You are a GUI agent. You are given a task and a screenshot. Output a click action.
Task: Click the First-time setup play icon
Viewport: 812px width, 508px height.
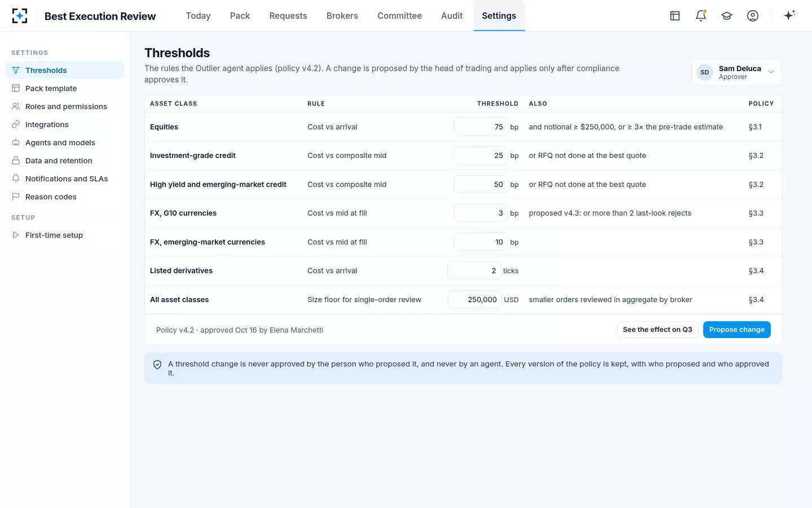(16, 235)
